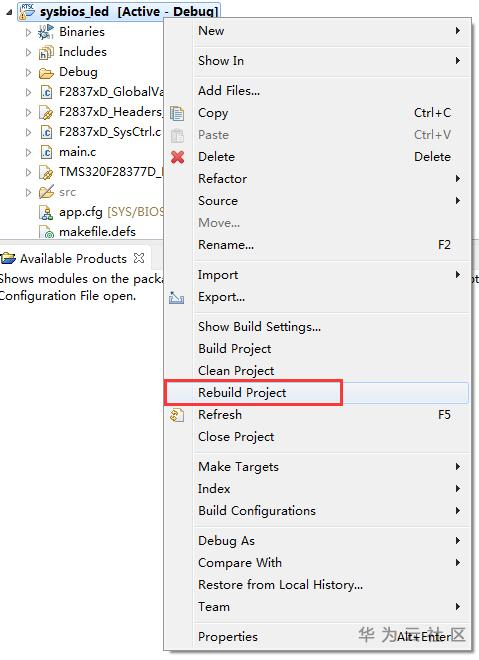The width and height of the screenshot is (479, 660).
Task: Click the sysbios_led project icon
Action: click(27, 11)
